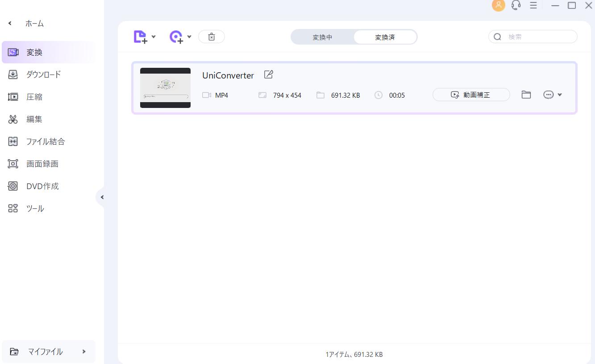This screenshot has height=364, width=595.
Task: Click the 691.32 KB file size
Action: (x=345, y=95)
